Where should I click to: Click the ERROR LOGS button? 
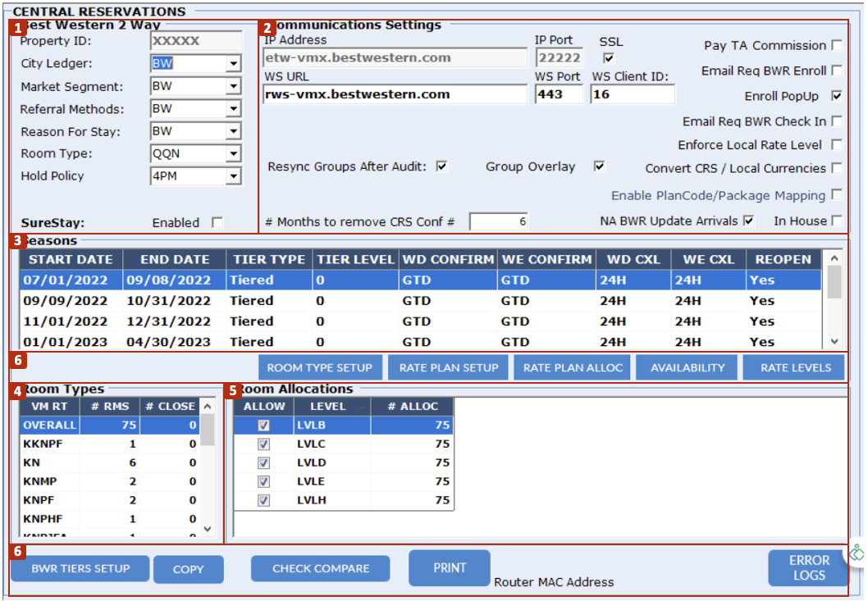pos(809,568)
